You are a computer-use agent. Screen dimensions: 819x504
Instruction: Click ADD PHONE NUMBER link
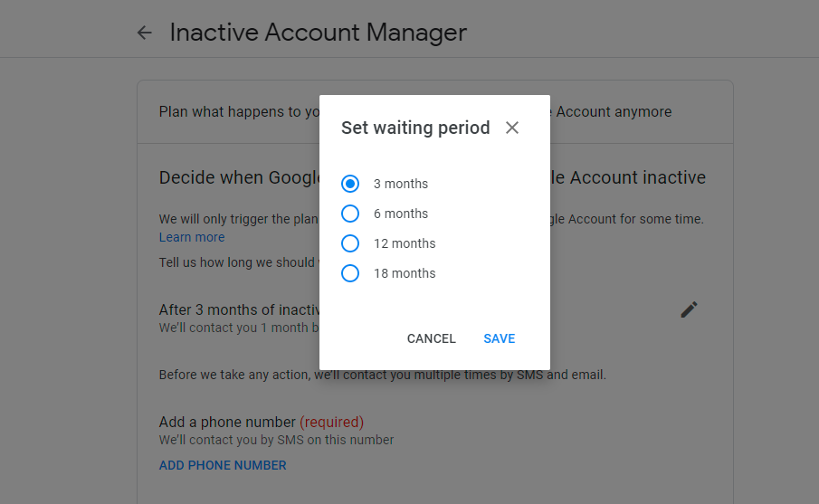pos(223,465)
